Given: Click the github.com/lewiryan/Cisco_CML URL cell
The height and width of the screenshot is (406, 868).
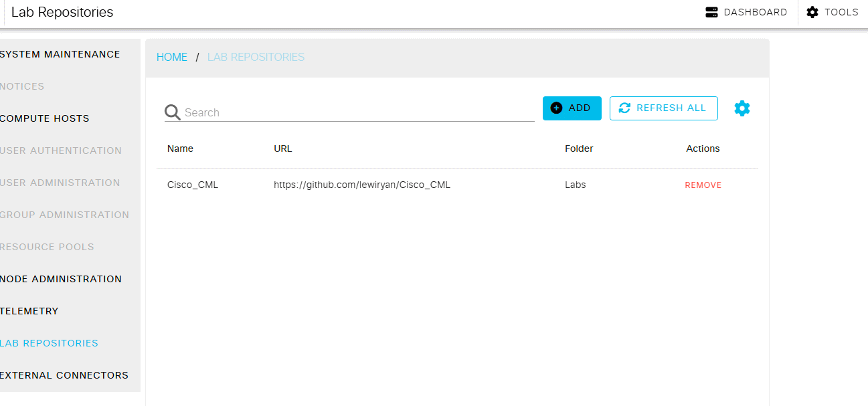Looking at the screenshot, I should 362,185.
